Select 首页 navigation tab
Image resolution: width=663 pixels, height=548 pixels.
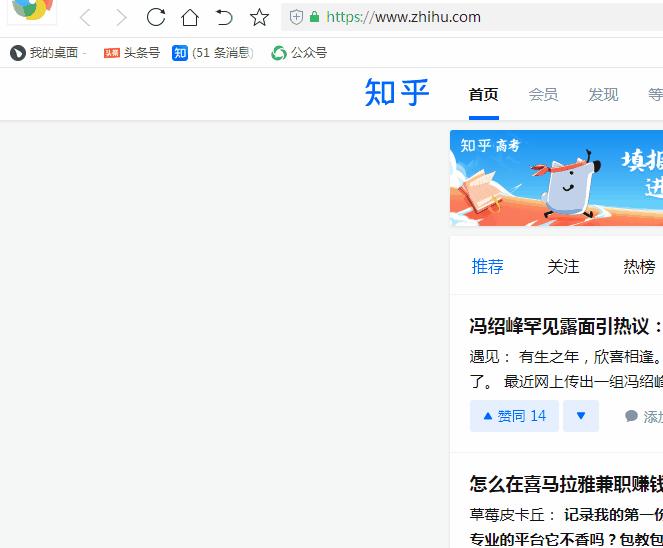[483, 94]
